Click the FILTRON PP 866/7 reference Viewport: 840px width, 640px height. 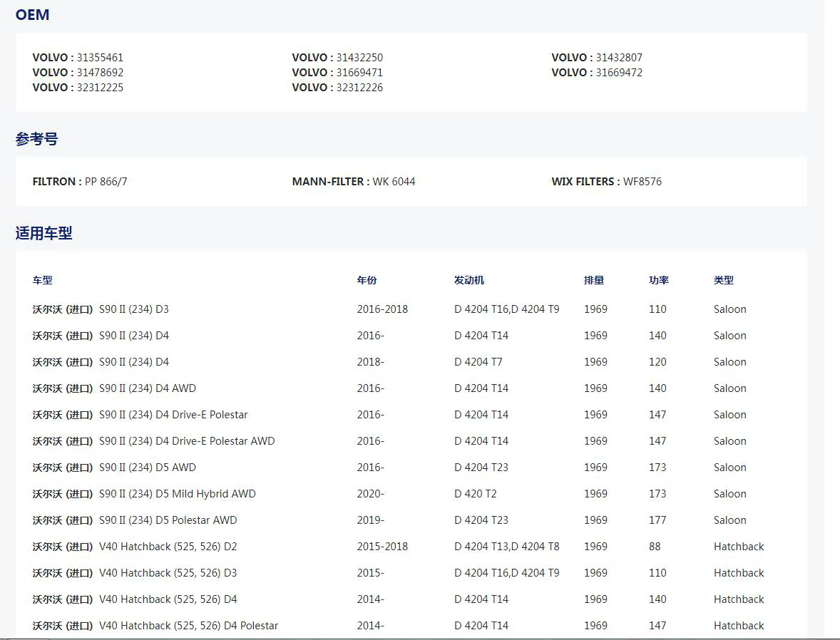coord(80,182)
